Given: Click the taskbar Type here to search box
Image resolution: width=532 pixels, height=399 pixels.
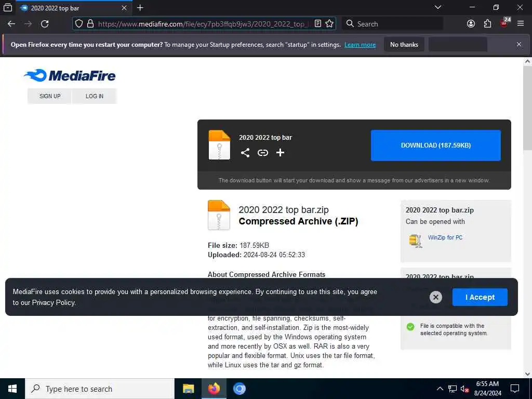Looking at the screenshot, I should [x=100, y=389].
